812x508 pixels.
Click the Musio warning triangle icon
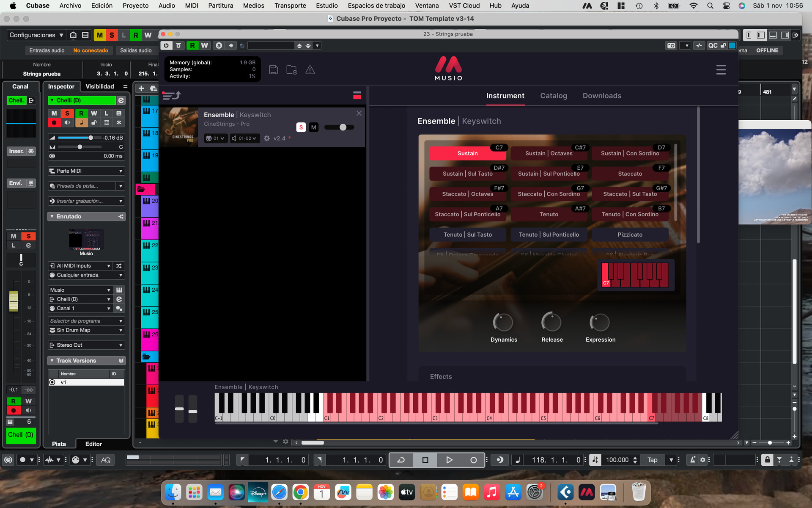pos(310,70)
